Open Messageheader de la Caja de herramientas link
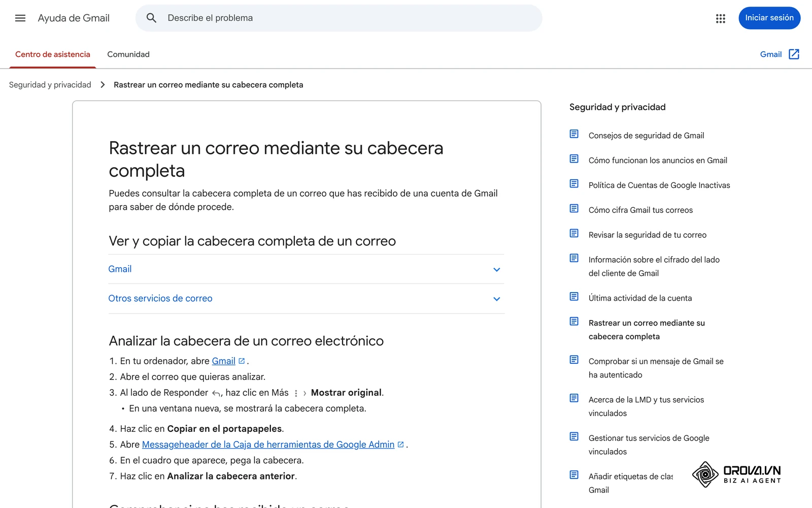This screenshot has height=508, width=812. click(x=268, y=444)
